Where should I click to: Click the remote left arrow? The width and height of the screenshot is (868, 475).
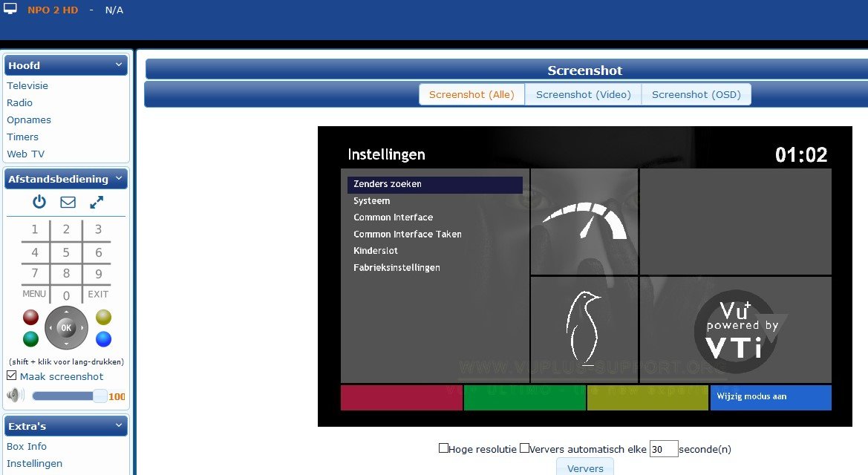coord(50,328)
